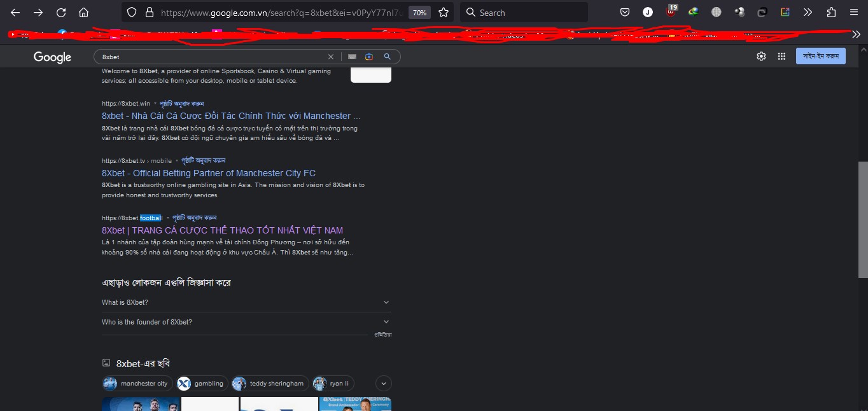Click the page vertical scrollbar thumb
This screenshot has height=411, width=868.
[863, 219]
